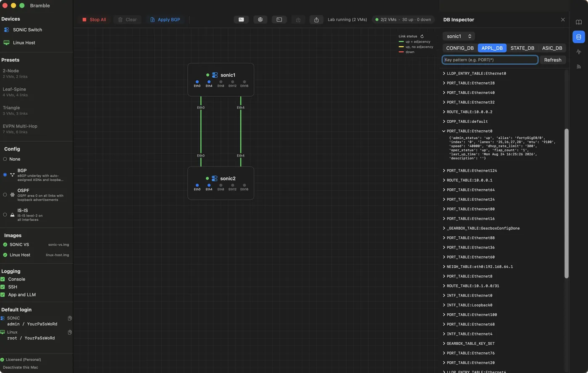Screen dimensions: 588x373
Task: Click the yellow up, no adjacency legend swatch
Action: pyautogui.click(x=401, y=47)
